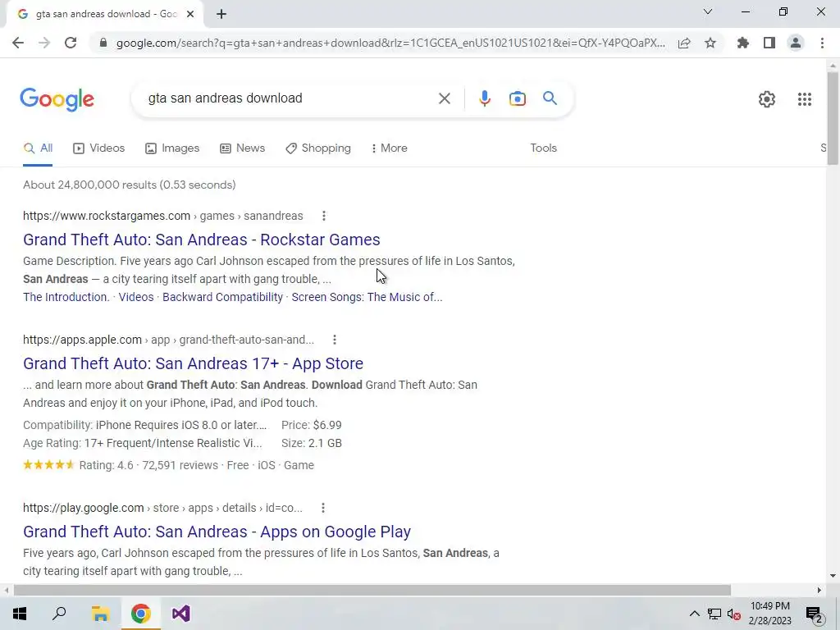The height and width of the screenshot is (630, 840).
Task: Reload the current page
Action: 71,43
